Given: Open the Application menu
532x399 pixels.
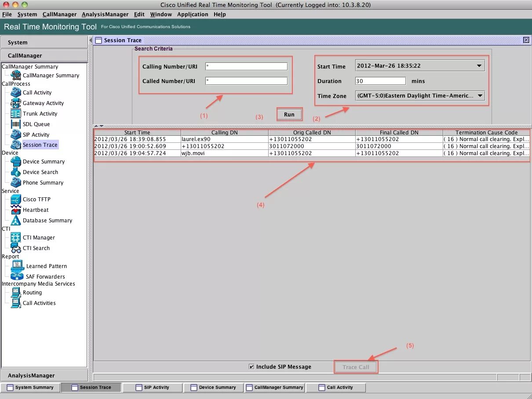Looking at the screenshot, I should coord(193,14).
